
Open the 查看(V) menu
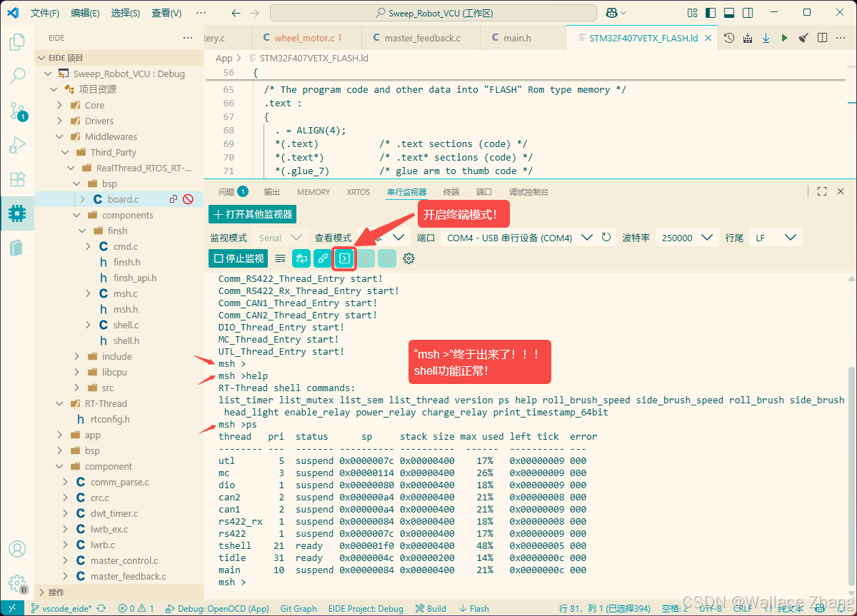tap(166, 13)
